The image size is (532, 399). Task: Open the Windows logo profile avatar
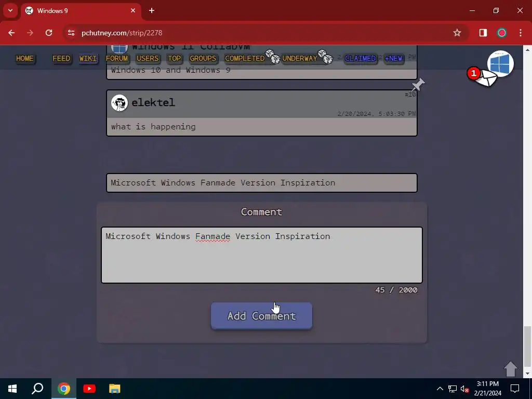click(500, 63)
